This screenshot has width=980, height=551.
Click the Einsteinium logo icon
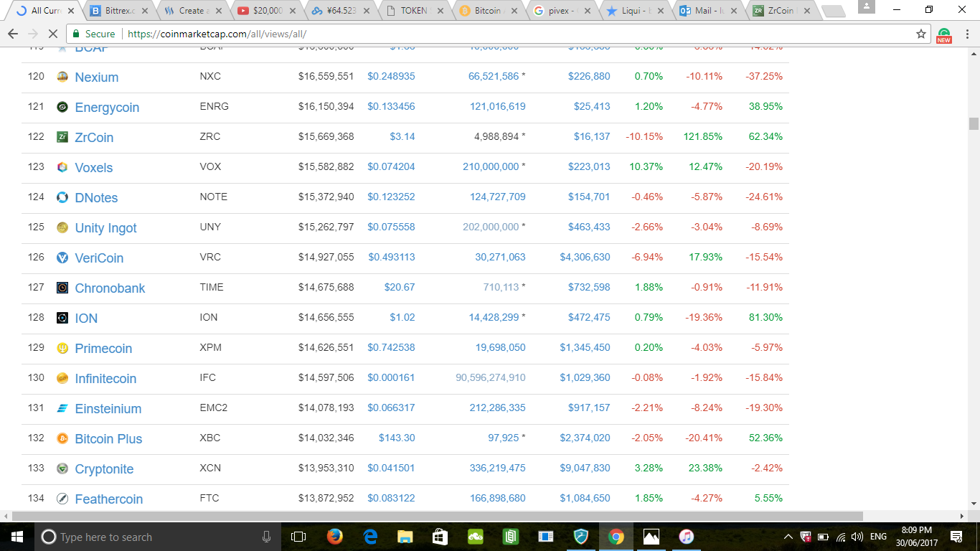pyautogui.click(x=62, y=408)
